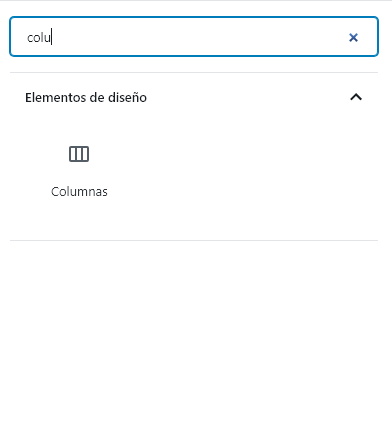Remove the 'colu' query using the blue X
The height and width of the screenshot is (428, 392).
(x=353, y=37)
